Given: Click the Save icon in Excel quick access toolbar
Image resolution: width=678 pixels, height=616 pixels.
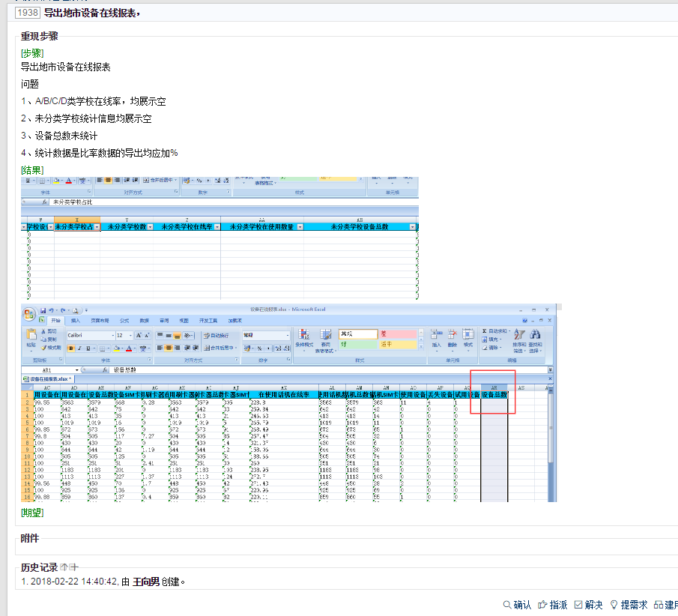Looking at the screenshot, I should click(43, 310).
